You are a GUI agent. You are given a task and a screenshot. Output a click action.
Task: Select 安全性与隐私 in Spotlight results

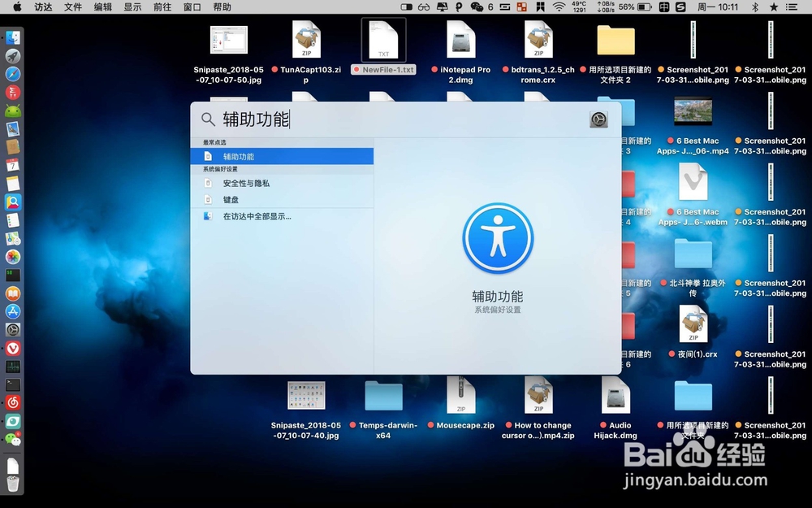pos(245,183)
